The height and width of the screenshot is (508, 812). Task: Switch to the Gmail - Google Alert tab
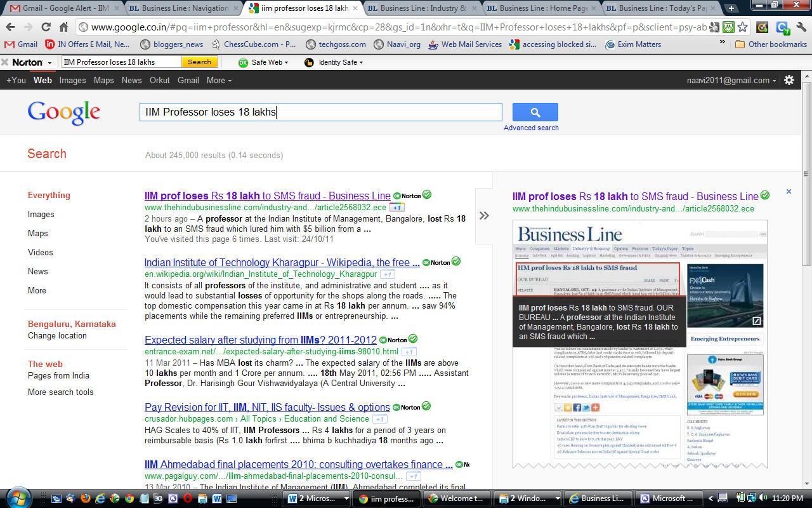[x=60, y=8]
